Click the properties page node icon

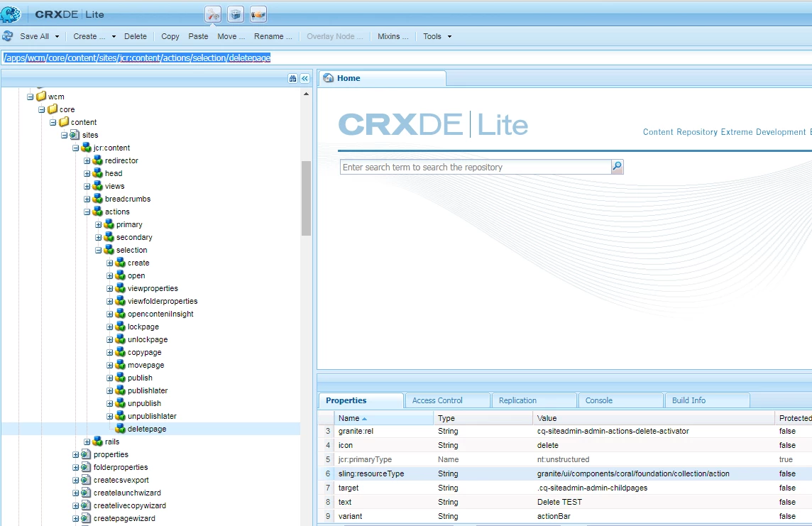point(86,454)
